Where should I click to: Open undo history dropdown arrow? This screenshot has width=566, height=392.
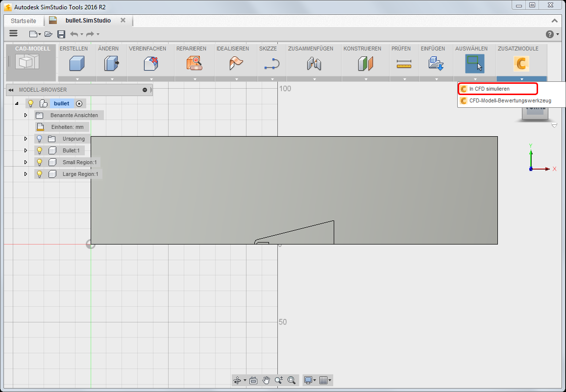pyautogui.click(x=82, y=34)
